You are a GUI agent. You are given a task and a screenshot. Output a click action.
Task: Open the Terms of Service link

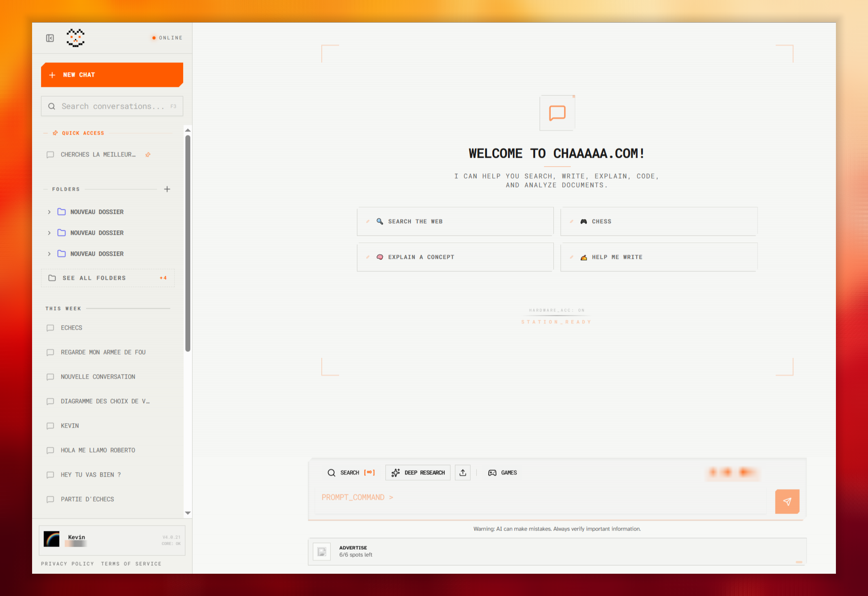131,564
